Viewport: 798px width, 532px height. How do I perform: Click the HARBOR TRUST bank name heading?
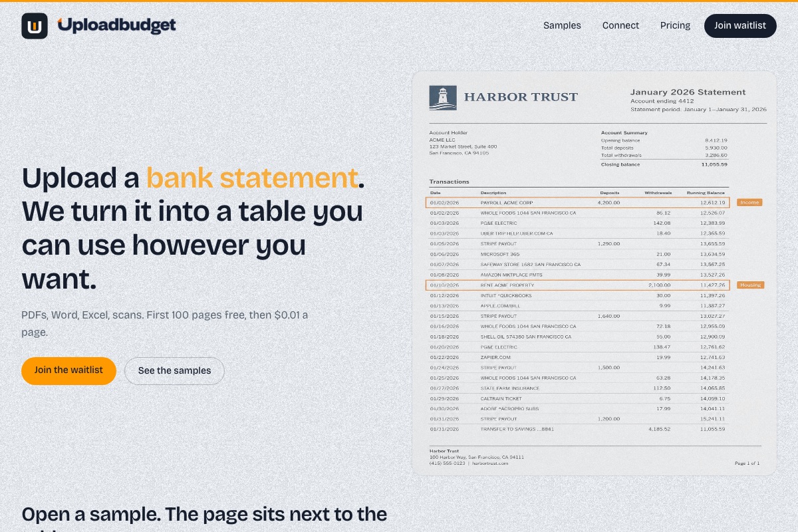click(x=521, y=97)
